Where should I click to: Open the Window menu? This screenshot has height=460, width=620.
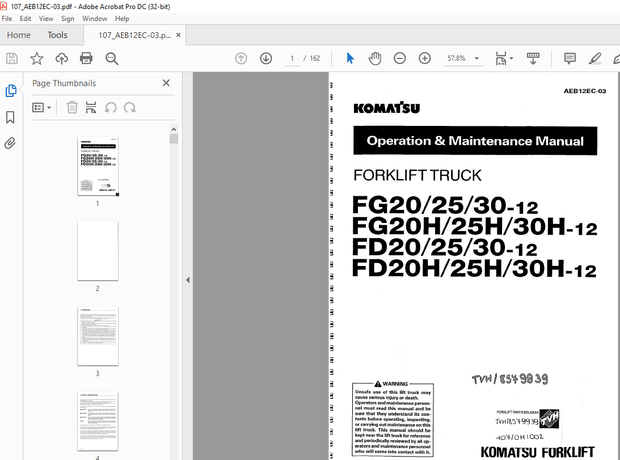95,19
